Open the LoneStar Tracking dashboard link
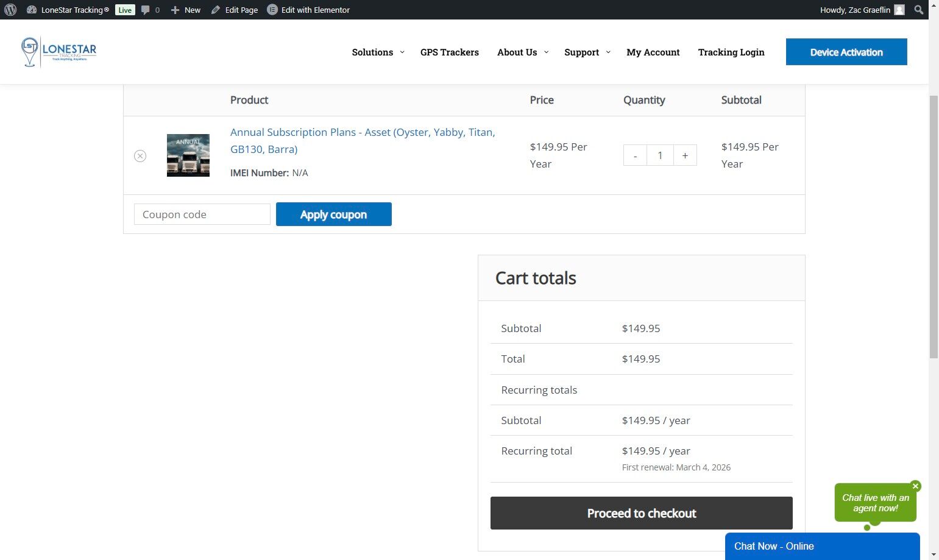 (x=68, y=10)
